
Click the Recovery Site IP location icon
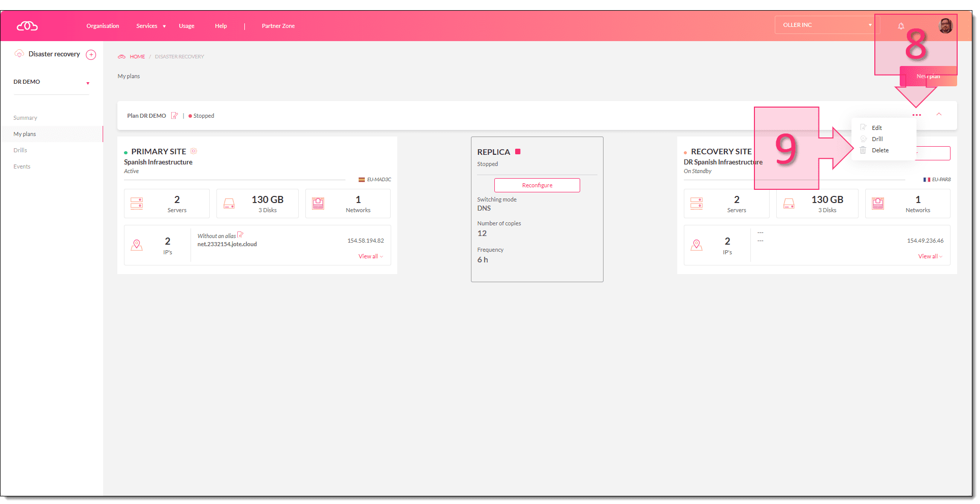tap(697, 245)
